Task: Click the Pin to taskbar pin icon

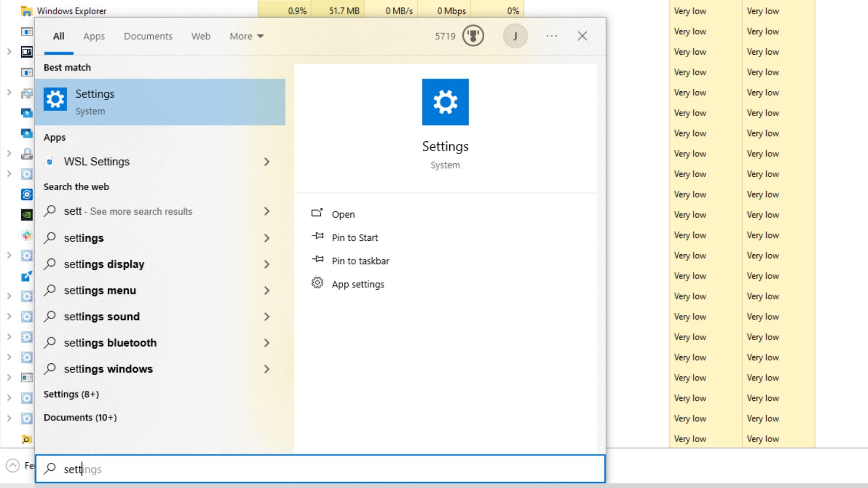Action: click(x=317, y=259)
